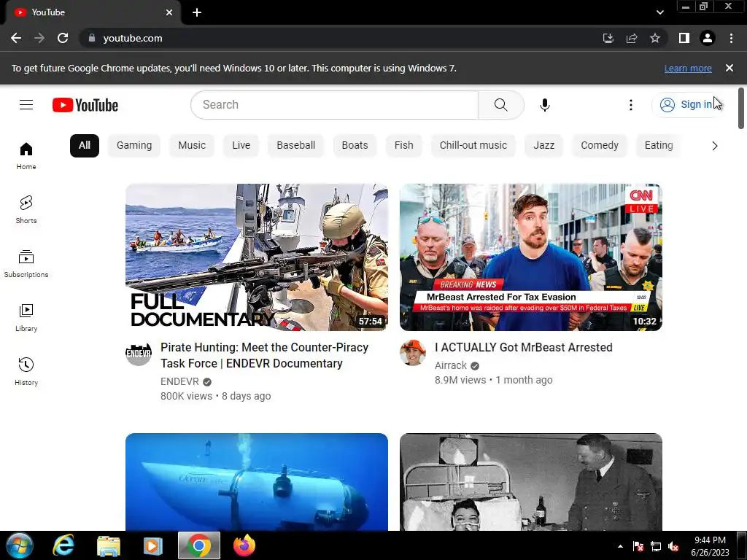Filter by the Jazz chip

coord(544,146)
